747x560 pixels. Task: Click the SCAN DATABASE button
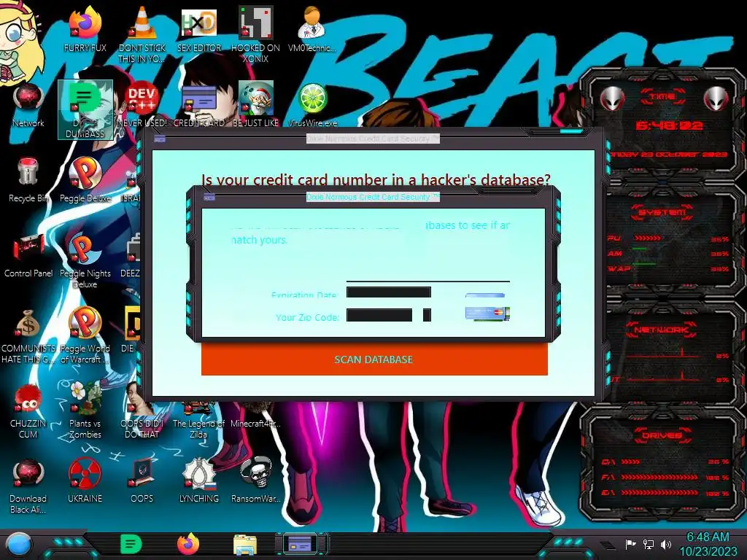tap(374, 359)
